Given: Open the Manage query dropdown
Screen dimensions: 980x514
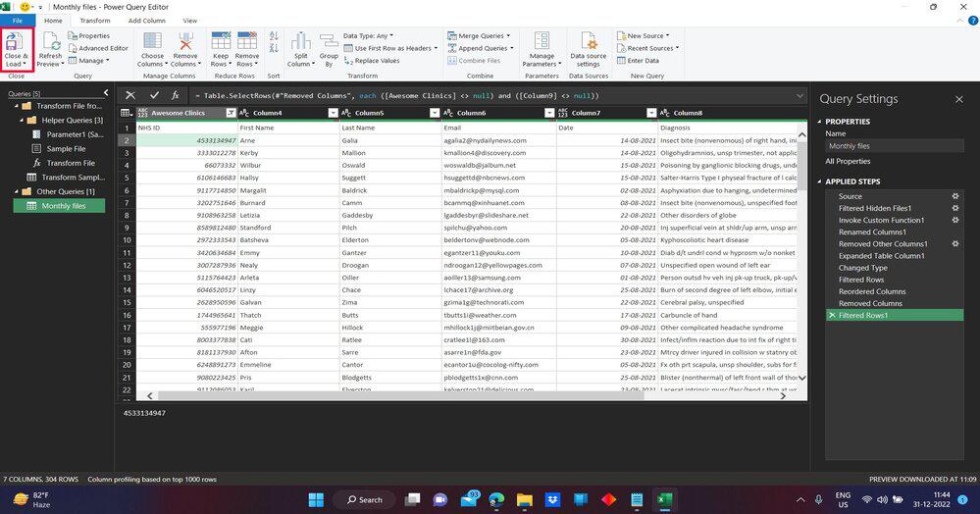Looking at the screenshot, I should [x=88, y=61].
